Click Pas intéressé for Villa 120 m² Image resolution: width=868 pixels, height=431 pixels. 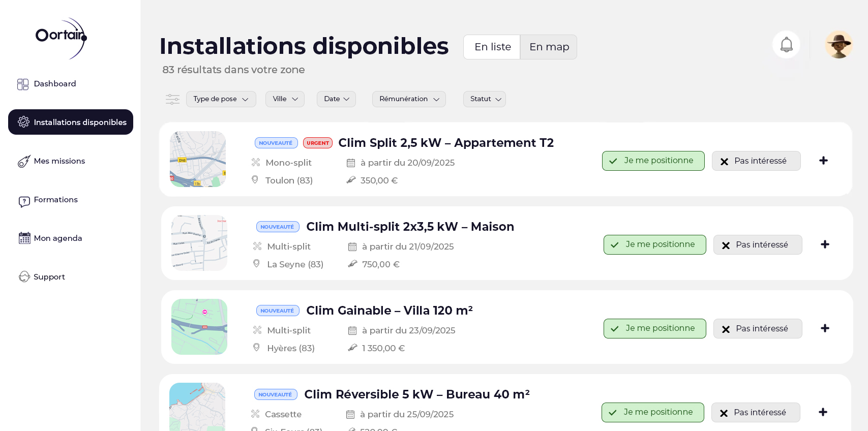point(757,329)
